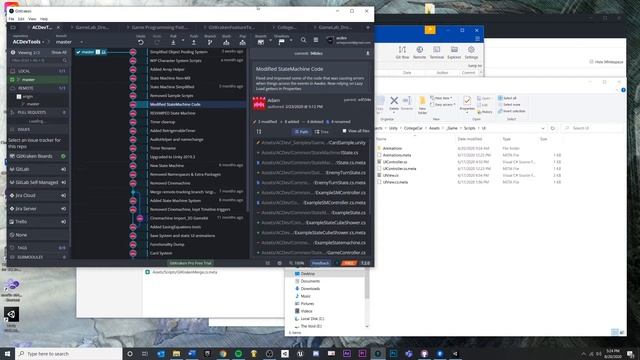
Task: Click the Feedback button in status bar
Action: tap(320, 263)
